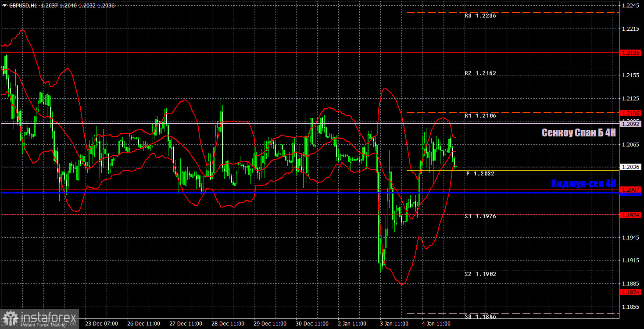The image size is (644, 329).
Task: Click the Сенкоу Спан Б 4Н label
Action: pos(579,133)
